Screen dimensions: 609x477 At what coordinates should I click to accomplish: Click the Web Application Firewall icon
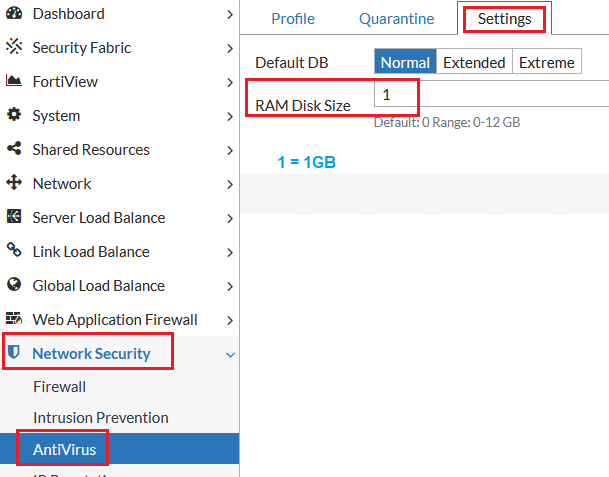point(14,319)
